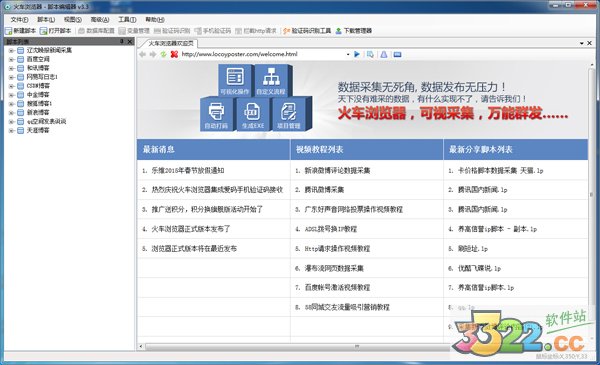
Task: Open the 乐推2015年春节放假通知 news link
Action: pyautogui.click(x=188, y=171)
